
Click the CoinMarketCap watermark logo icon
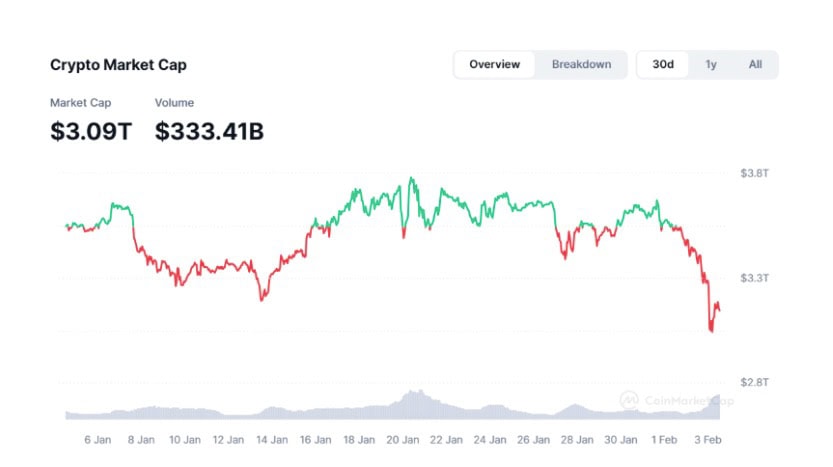coord(629,399)
